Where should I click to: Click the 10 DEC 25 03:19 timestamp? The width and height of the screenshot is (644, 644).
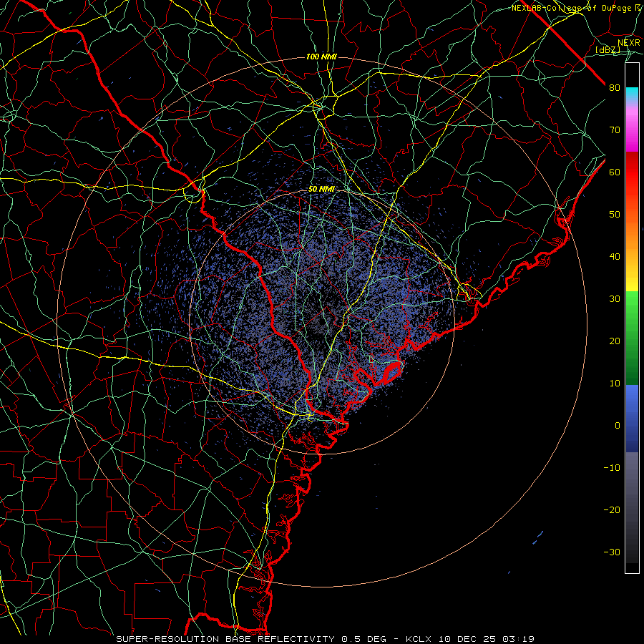(x=486, y=639)
